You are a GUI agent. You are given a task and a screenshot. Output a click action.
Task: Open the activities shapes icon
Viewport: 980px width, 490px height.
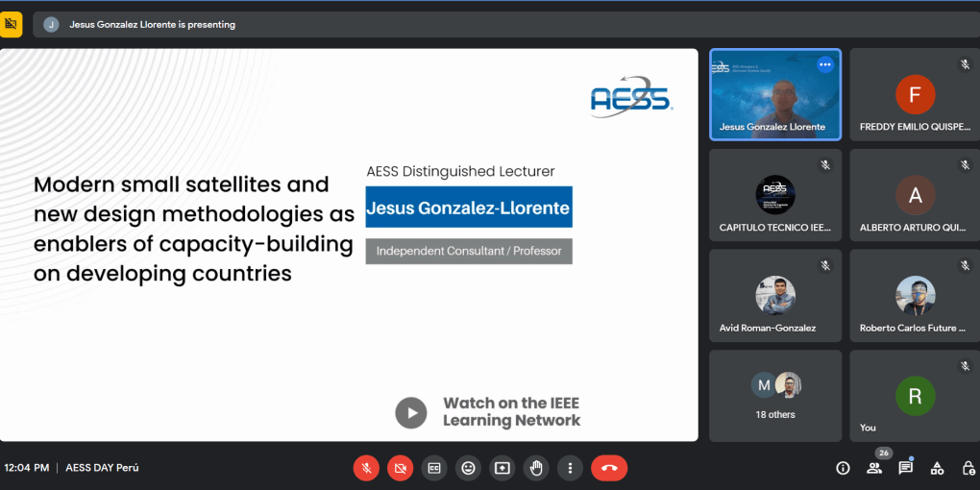click(x=936, y=468)
